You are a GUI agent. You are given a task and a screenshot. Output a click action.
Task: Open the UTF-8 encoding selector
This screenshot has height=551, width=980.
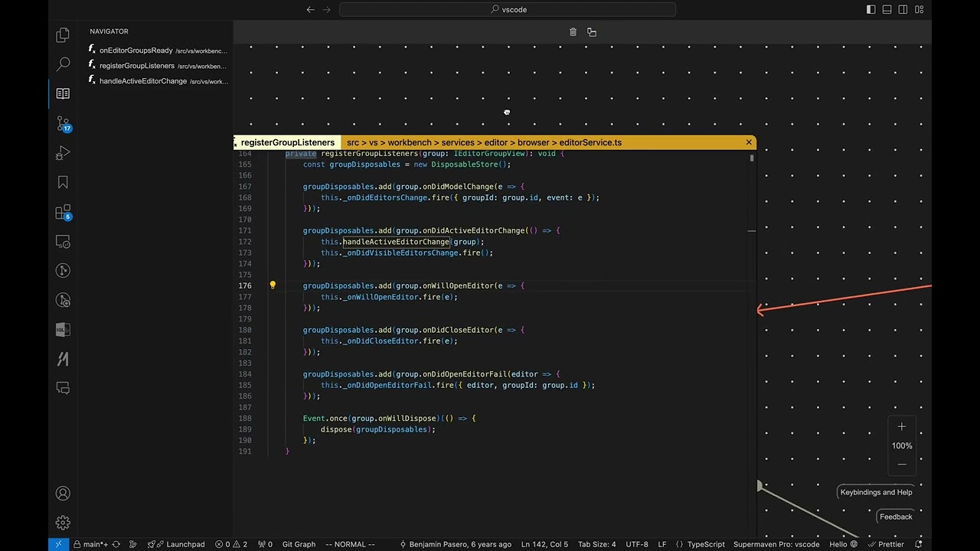pos(636,544)
